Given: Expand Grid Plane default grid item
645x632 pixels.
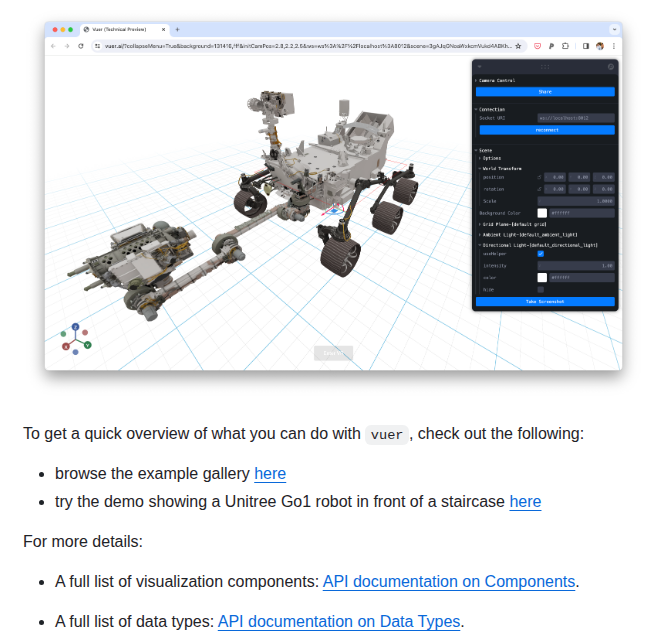Looking at the screenshot, I should pos(513,225).
